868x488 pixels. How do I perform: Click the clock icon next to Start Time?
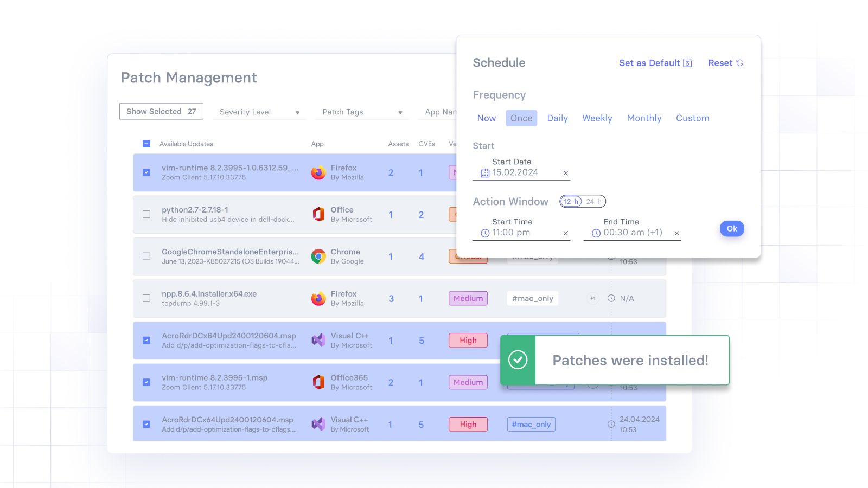[485, 233]
